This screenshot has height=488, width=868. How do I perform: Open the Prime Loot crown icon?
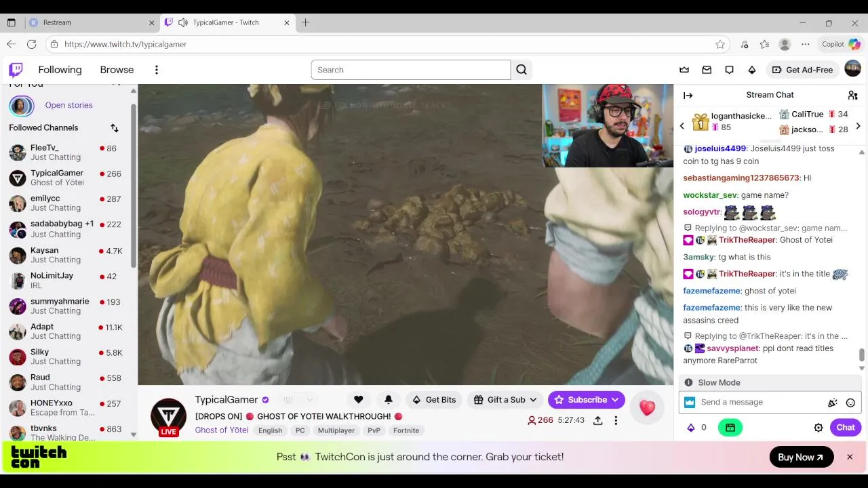click(684, 70)
